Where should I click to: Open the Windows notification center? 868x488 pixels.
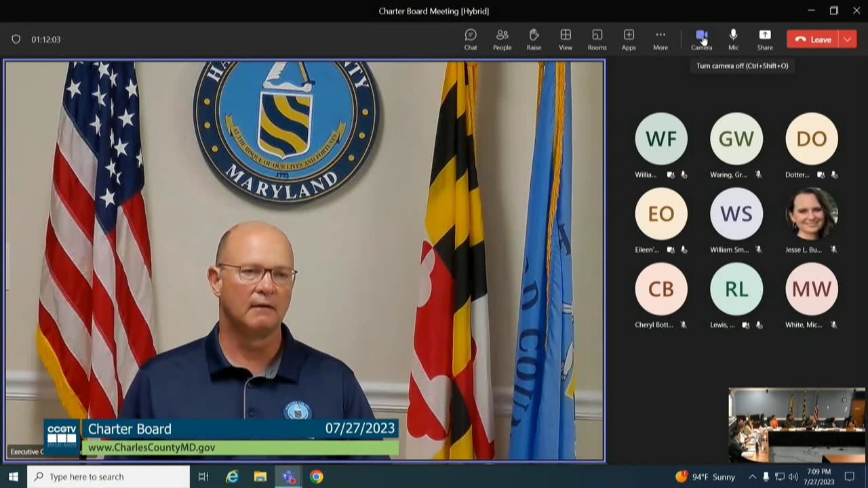click(850, 476)
